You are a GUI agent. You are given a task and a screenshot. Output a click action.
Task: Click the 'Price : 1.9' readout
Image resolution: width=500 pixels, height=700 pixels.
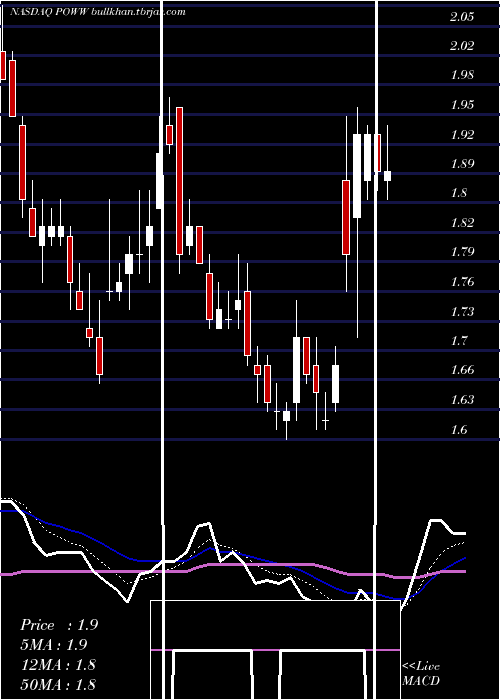59,625
